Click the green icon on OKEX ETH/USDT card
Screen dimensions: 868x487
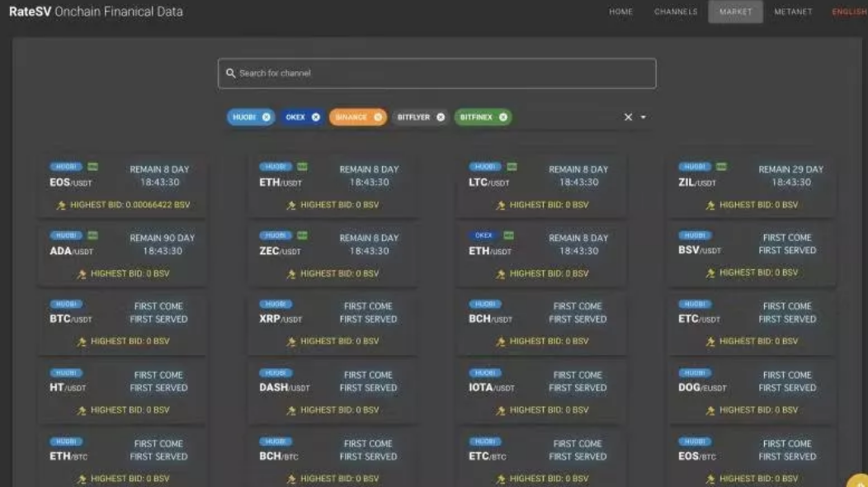(509, 235)
